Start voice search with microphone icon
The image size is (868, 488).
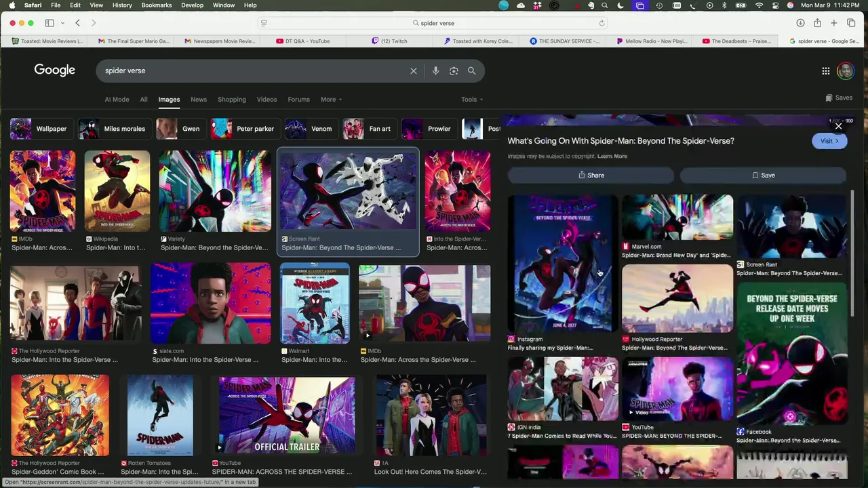(x=435, y=70)
